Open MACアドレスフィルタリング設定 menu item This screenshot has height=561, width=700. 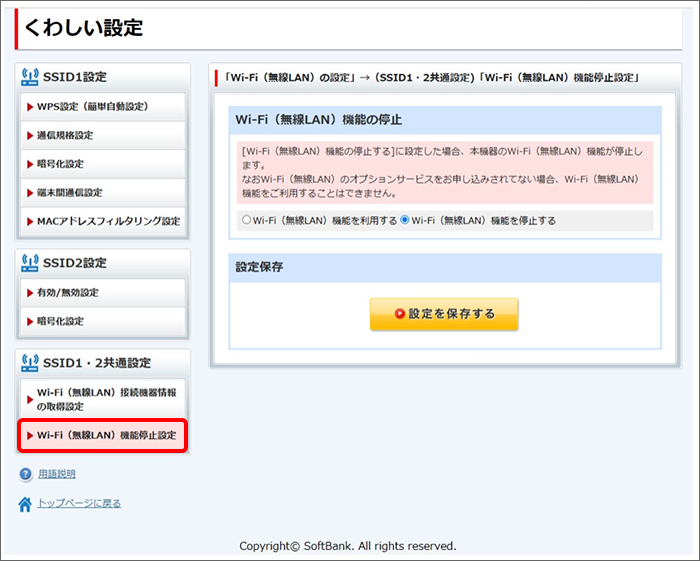[103, 221]
